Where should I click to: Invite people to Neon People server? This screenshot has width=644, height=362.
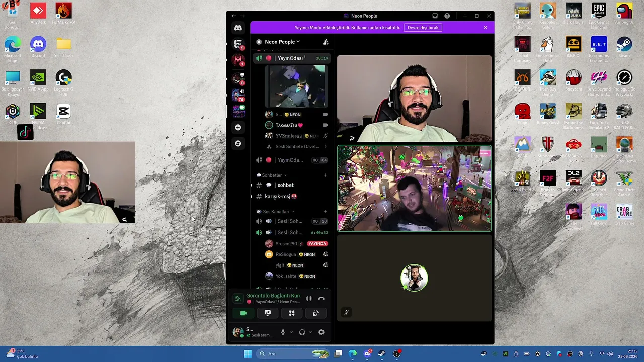click(326, 42)
